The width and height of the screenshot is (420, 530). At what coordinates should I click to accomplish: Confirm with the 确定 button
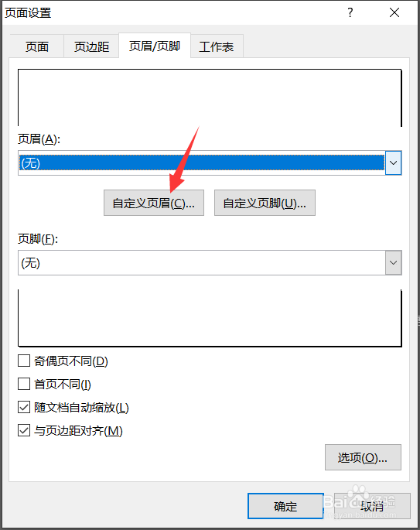point(285,506)
